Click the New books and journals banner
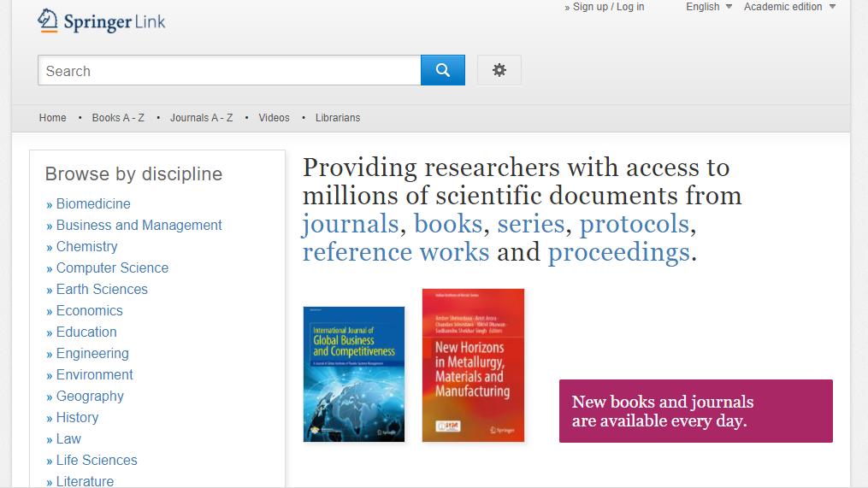Screen dimensions: 868x488 [x=695, y=411]
